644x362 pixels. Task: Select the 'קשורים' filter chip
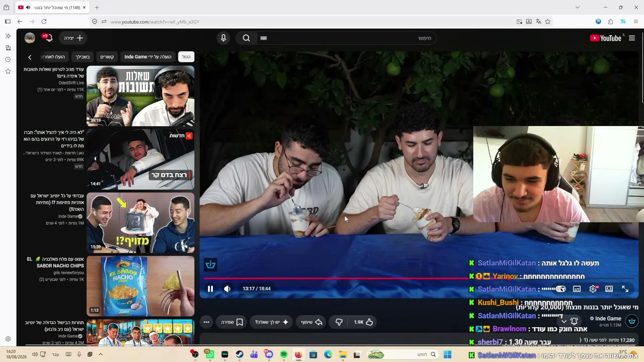107,57
